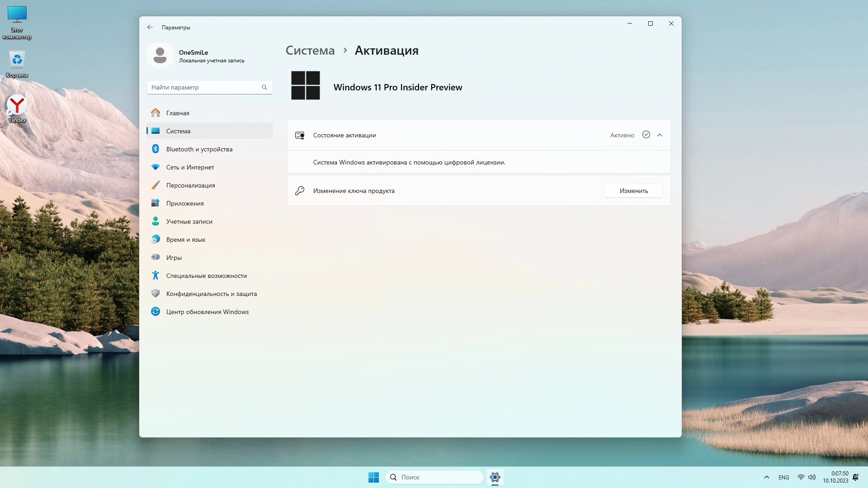
Task: Click the Система breadcrumb link
Action: [x=310, y=51]
